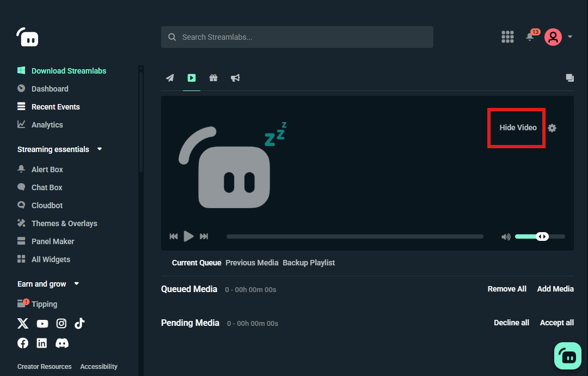Open the Streamlabs chat bubble

[x=567, y=355]
